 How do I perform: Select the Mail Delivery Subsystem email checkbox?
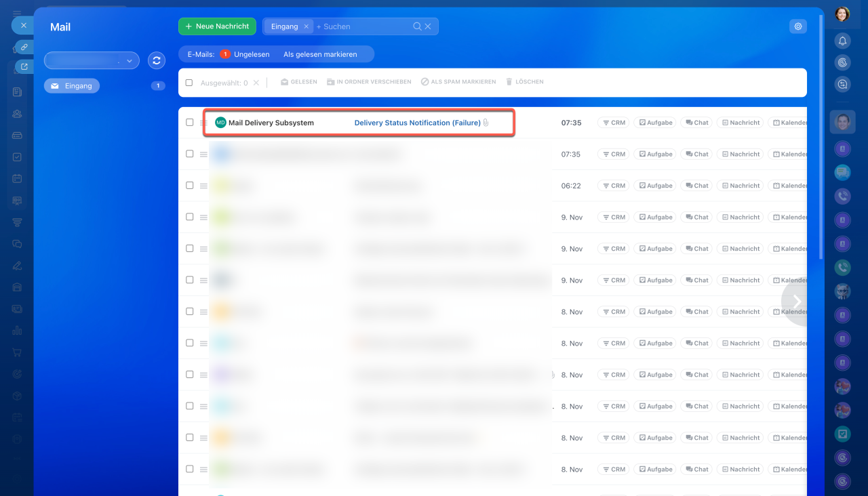pos(190,123)
